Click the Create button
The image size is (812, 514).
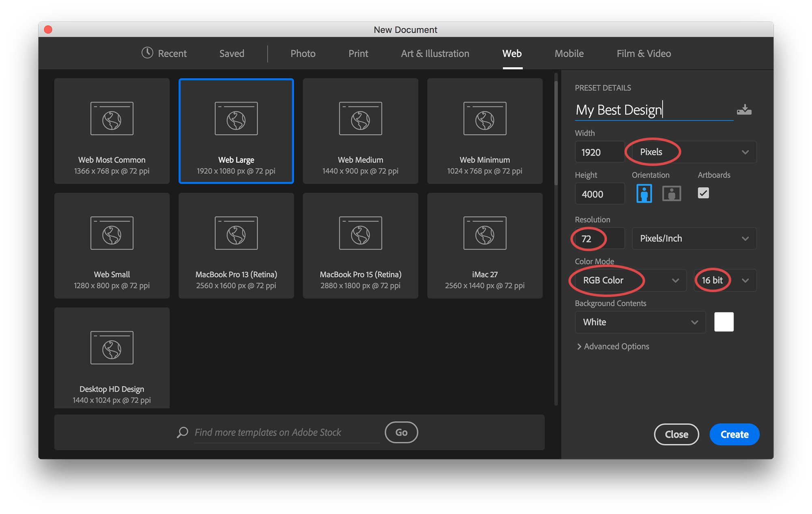pos(734,434)
